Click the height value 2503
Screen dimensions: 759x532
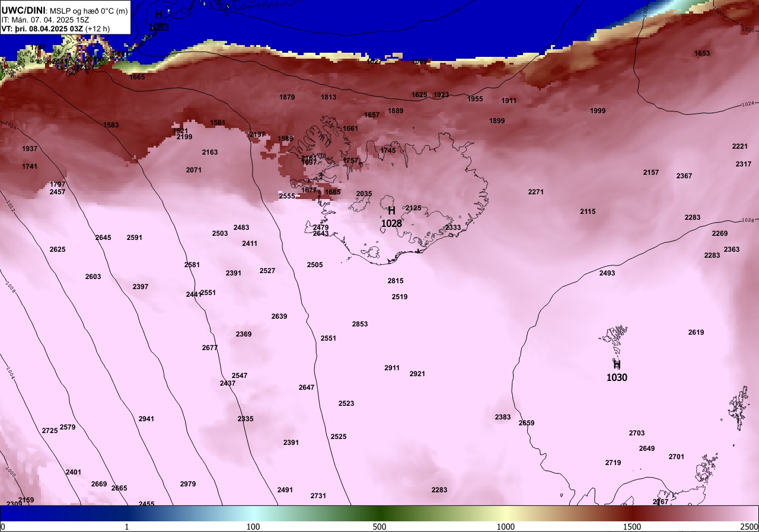tap(220, 233)
